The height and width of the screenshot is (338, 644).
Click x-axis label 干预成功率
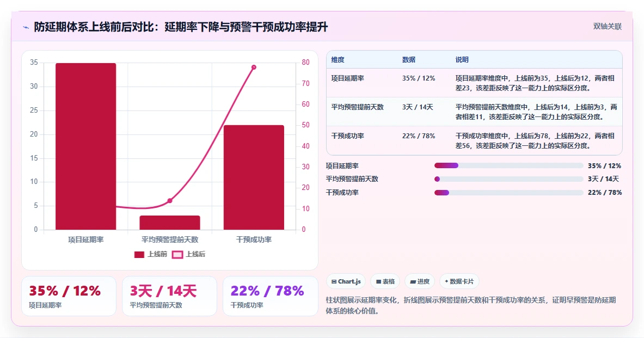tap(254, 239)
